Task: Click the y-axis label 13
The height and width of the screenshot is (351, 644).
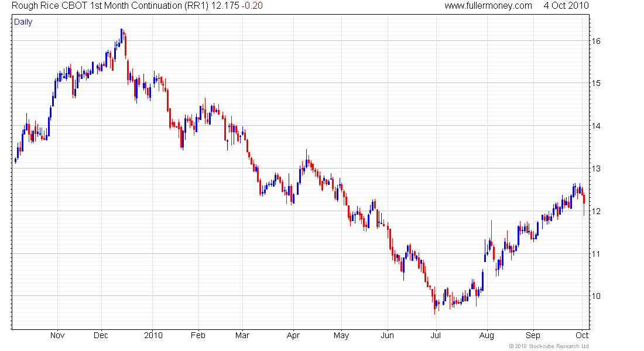Action: point(595,168)
